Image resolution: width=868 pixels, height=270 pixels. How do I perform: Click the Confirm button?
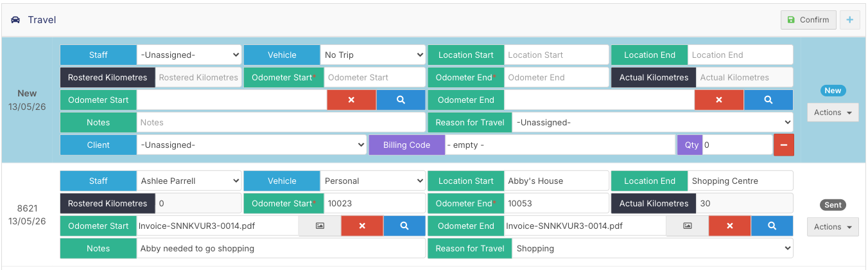pyautogui.click(x=808, y=20)
